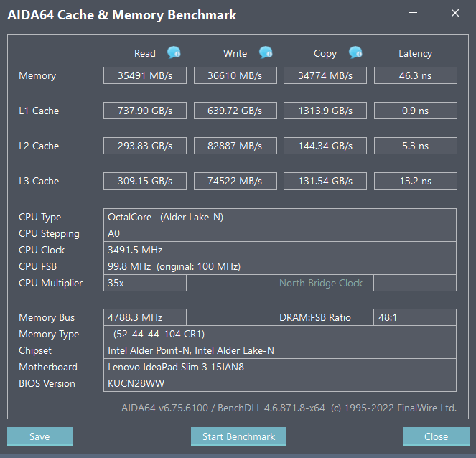Click the Memory Type field (52-44-44-104 CR1)
This screenshot has height=458, width=476.
280,334
